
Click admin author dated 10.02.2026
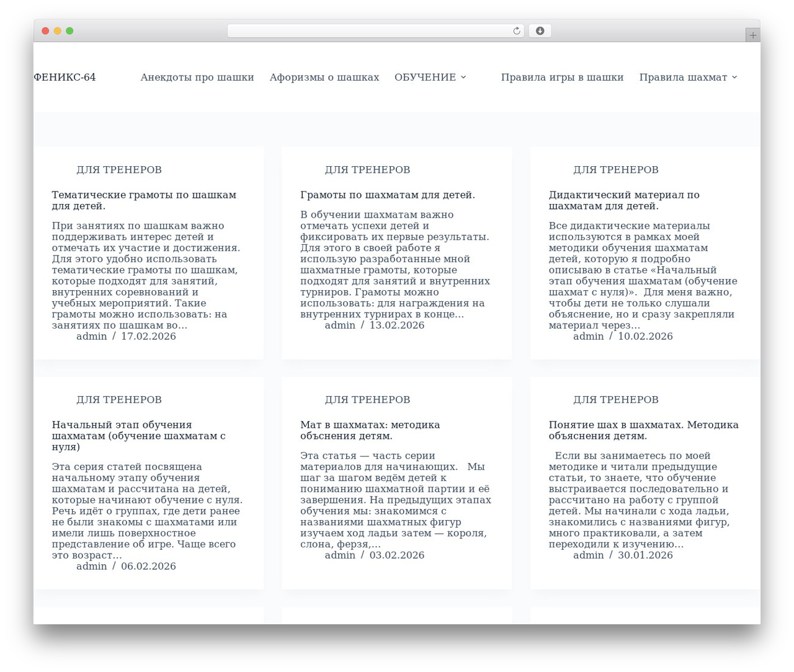click(589, 336)
